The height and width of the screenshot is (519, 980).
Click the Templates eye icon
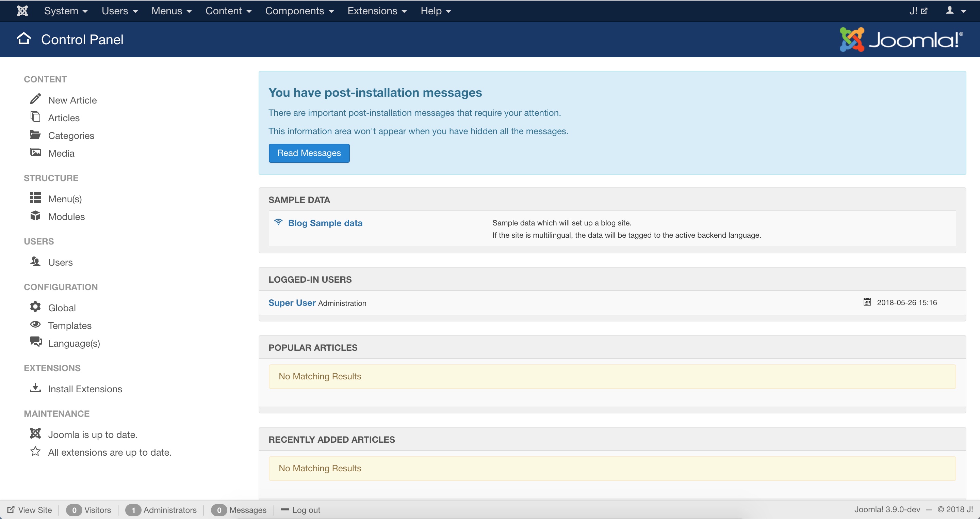(x=35, y=325)
